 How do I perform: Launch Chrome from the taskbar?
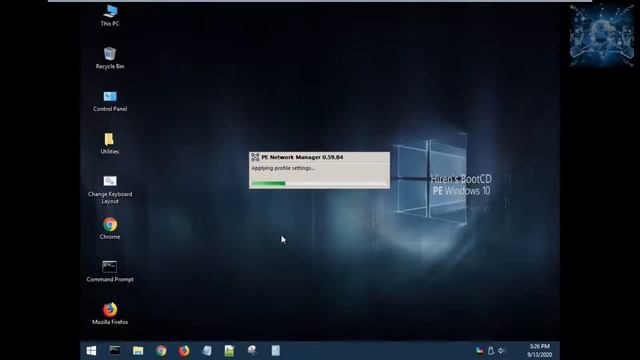[x=161, y=351]
